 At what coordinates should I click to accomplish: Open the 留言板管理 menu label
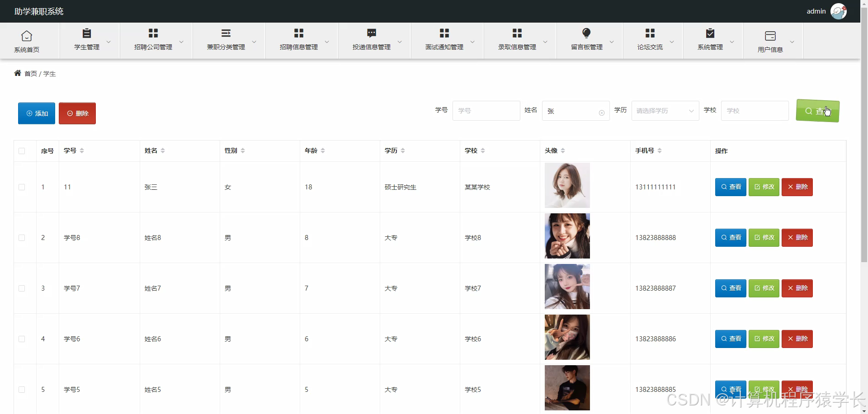(x=587, y=47)
